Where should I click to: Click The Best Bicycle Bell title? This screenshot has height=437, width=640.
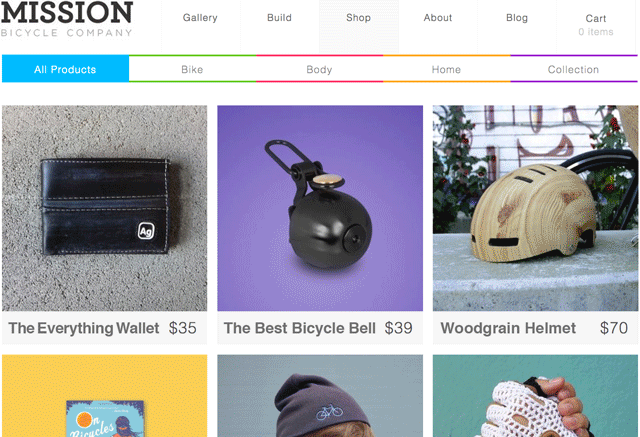coord(300,328)
